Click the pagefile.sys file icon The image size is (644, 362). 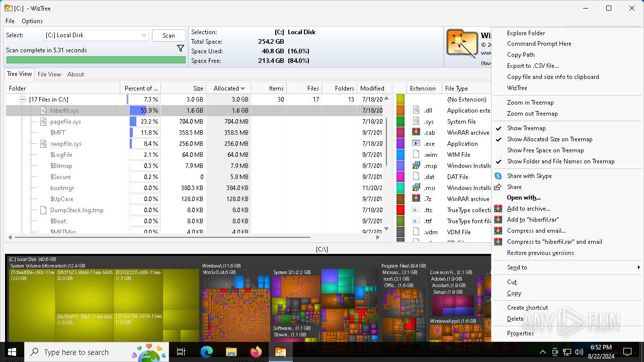tap(43, 122)
